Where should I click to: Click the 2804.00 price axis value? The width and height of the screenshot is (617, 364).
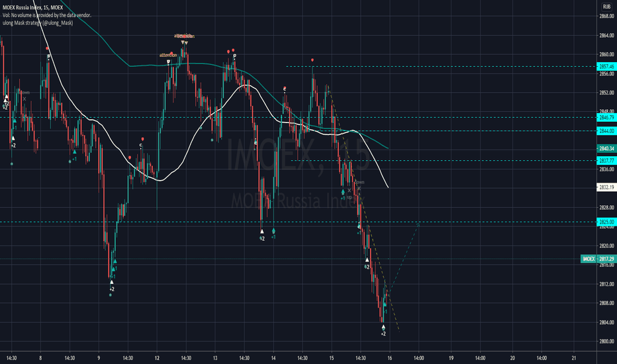point(606,322)
